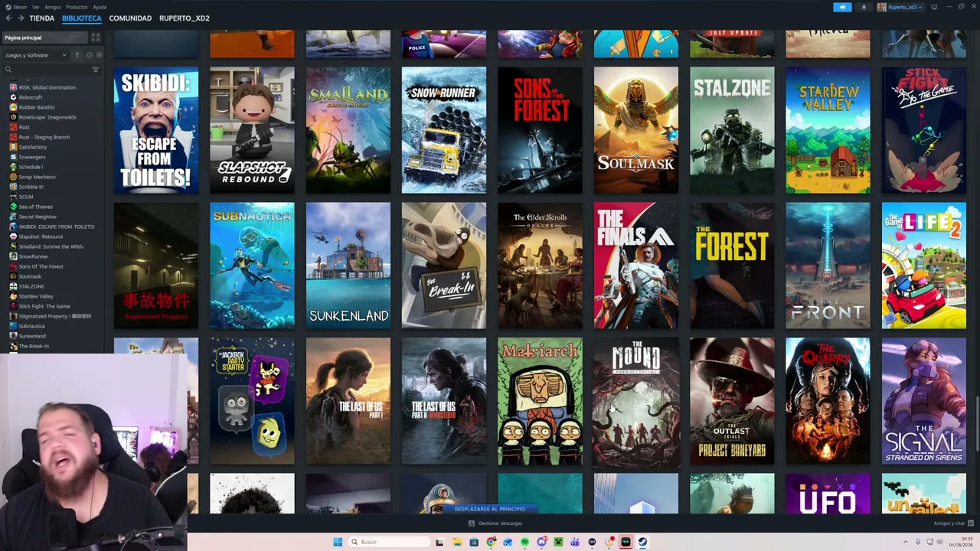Show hidden system tray icons chevron
Screen dimensions: 980x551
point(906,542)
